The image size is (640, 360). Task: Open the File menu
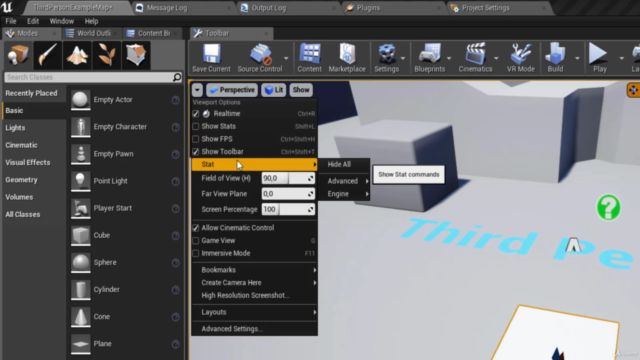[x=11, y=21]
